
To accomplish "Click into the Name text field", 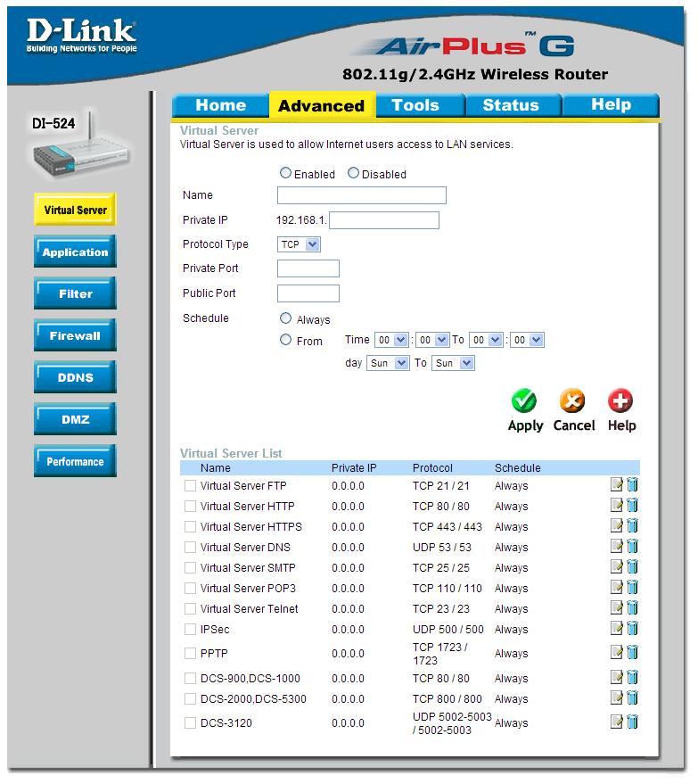I will (361, 195).
